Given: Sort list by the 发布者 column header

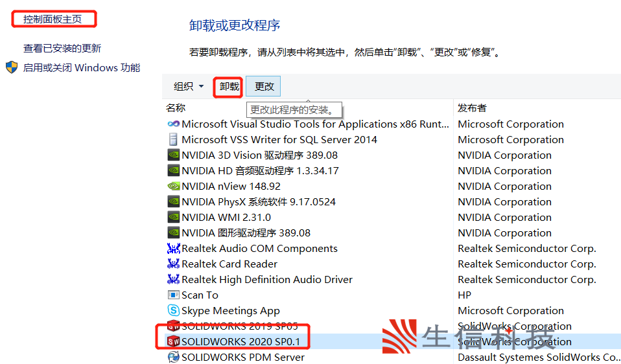Looking at the screenshot, I should (x=472, y=108).
